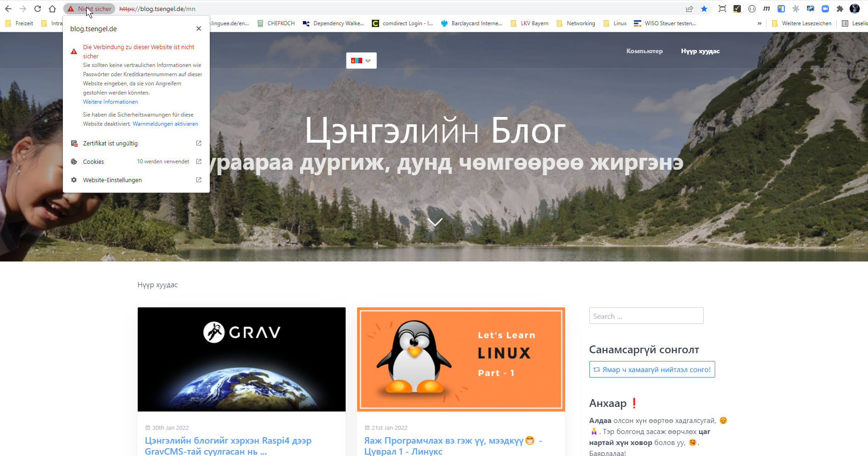Click the Weitere Informationen link
The height and width of the screenshot is (456, 868).
[110, 102]
